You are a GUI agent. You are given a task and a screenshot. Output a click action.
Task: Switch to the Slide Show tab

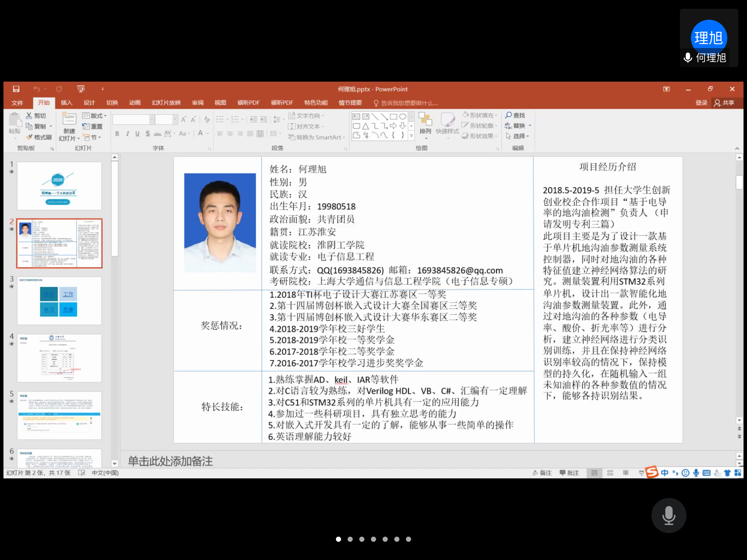coord(166,103)
